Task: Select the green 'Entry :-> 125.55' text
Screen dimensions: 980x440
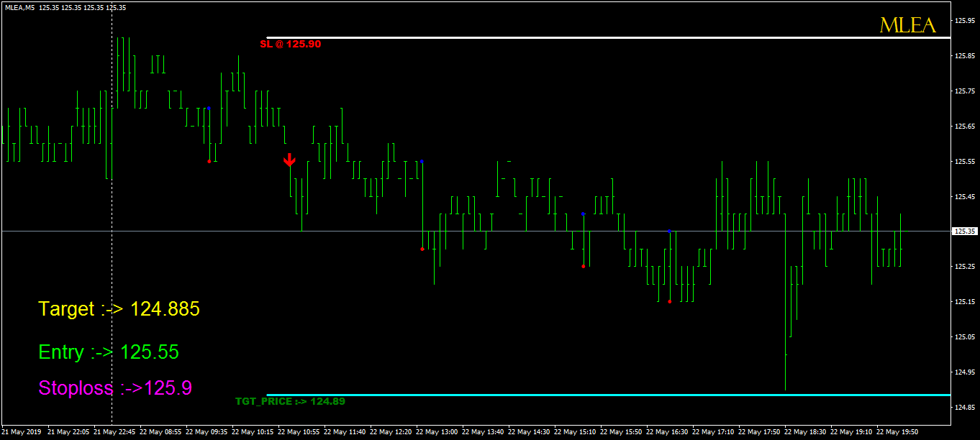Action: tap(109, 352)
